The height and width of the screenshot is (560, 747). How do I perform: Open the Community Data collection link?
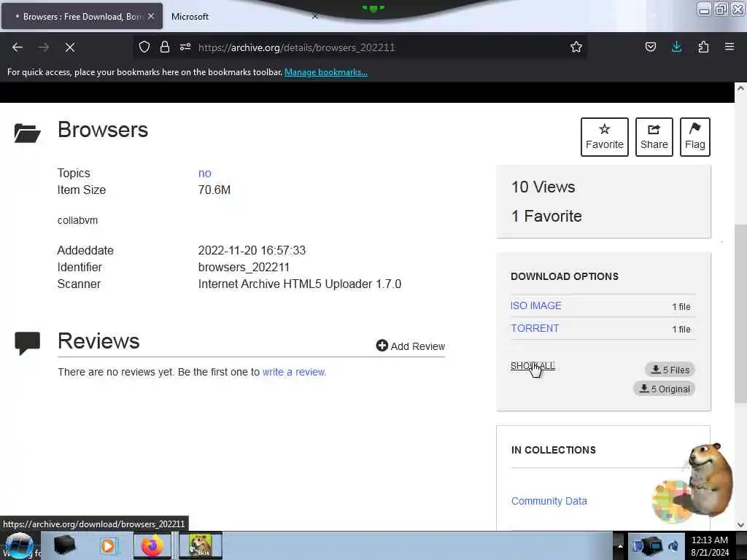pos(549,501)
